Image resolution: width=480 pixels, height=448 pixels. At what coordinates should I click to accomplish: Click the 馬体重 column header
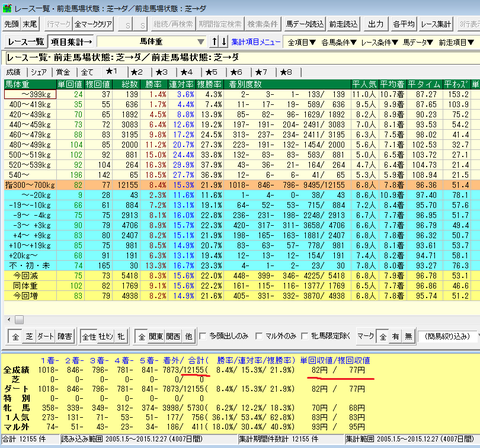pyautogui.click(x=30, y=84)
